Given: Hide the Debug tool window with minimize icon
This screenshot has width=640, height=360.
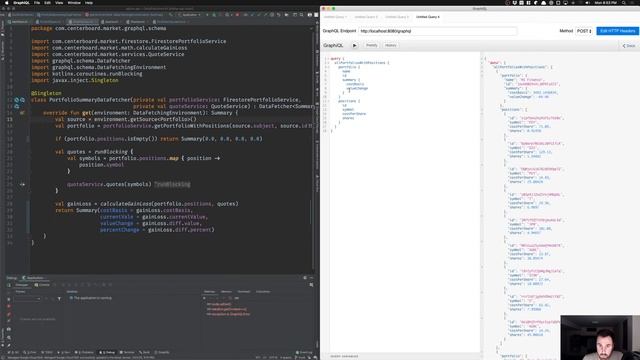Looking at the screenshot, I should click(x=311, y=278).
